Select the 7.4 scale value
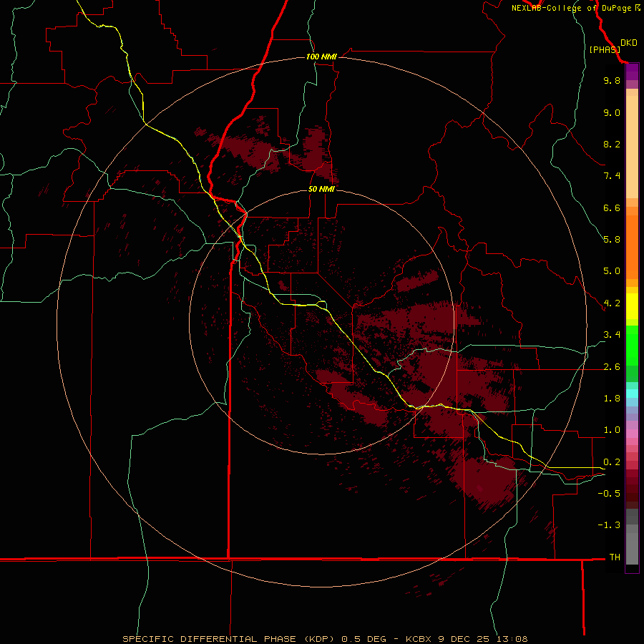The width and height of the screenshot is (644, 644). coord(612,176)
